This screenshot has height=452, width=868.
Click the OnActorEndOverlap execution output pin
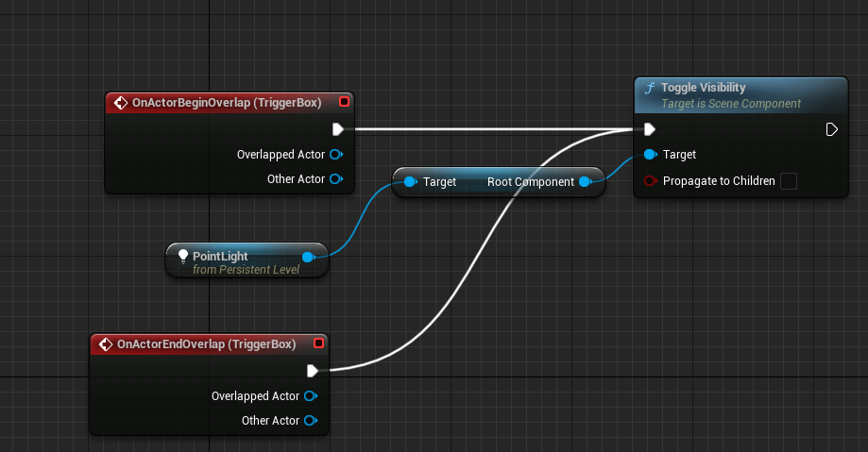click(313, 371)
